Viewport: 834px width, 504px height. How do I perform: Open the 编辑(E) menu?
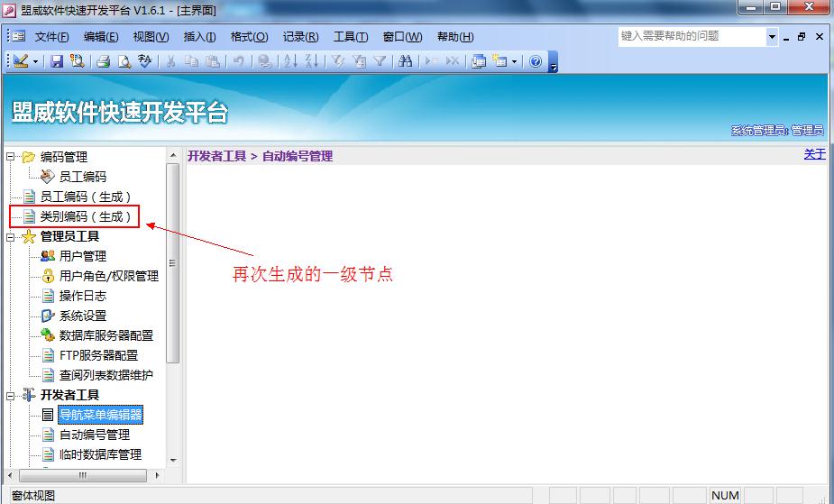click(x=101, y=37)
